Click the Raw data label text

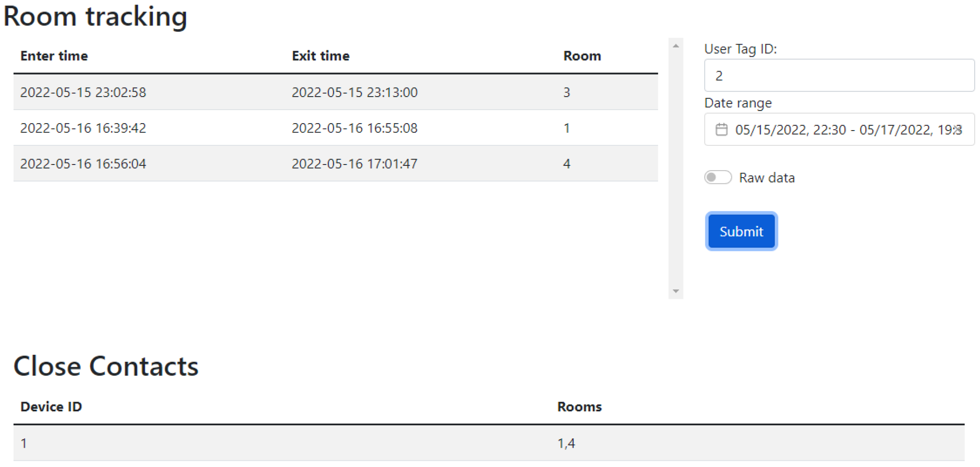[766, 178]
